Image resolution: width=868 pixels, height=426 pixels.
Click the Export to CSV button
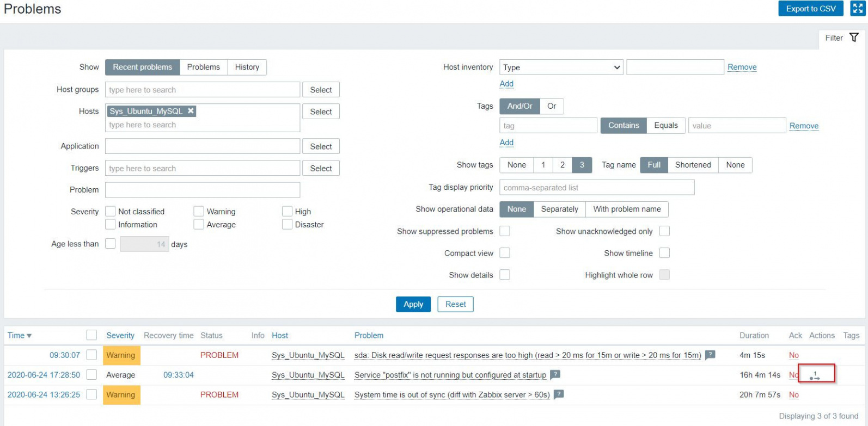point(811,9)
